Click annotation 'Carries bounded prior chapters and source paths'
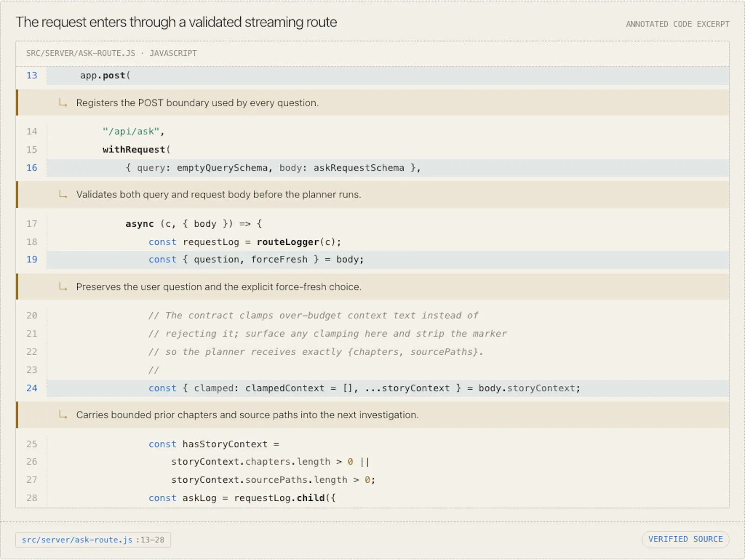Image resolution: width=745 pixels, height=560 pixels. [x=247, y=415]
